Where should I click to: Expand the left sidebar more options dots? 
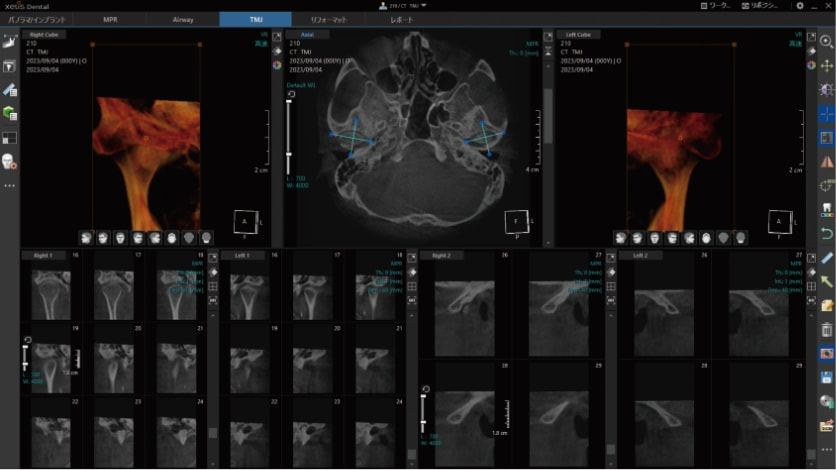pos(9,186)
